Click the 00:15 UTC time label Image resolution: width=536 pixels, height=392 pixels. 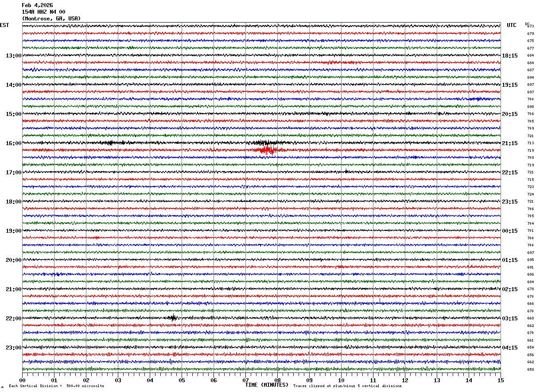pos(510,231)
